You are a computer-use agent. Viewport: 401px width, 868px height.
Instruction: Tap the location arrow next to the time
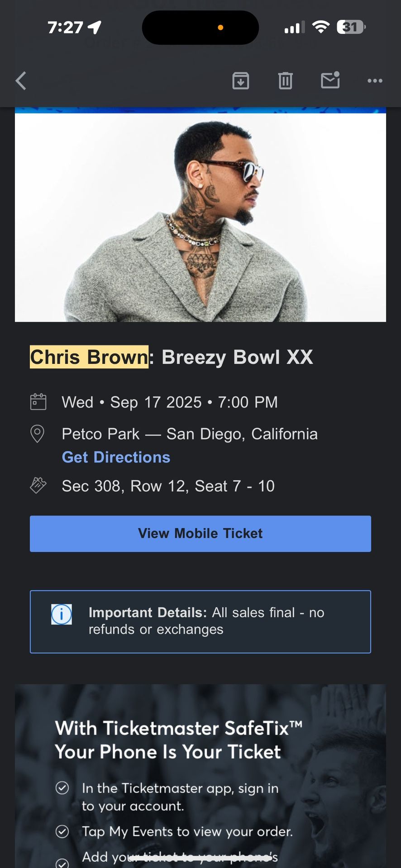coord(94,27)
